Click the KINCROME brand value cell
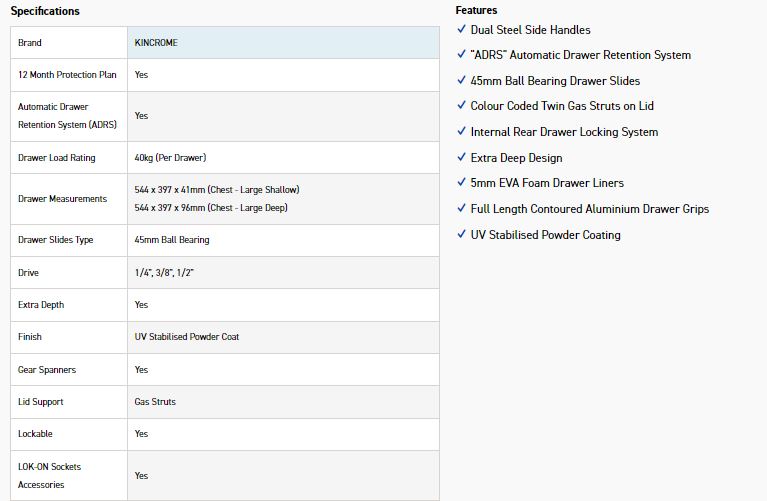Screen dimensions: 767x501 click(156, 43)
